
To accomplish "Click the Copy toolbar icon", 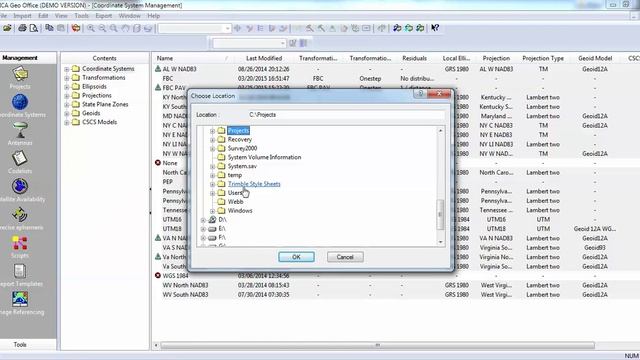I will [x=49, y=28].
